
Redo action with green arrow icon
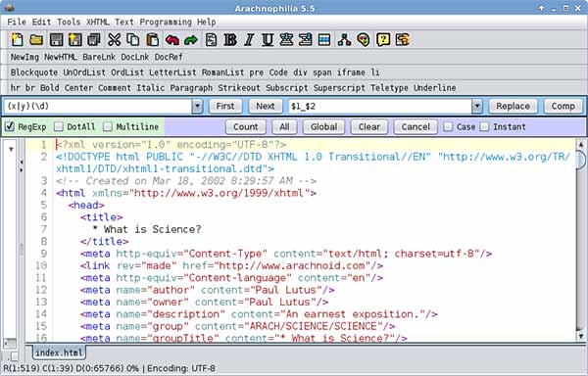coord(191,40)
